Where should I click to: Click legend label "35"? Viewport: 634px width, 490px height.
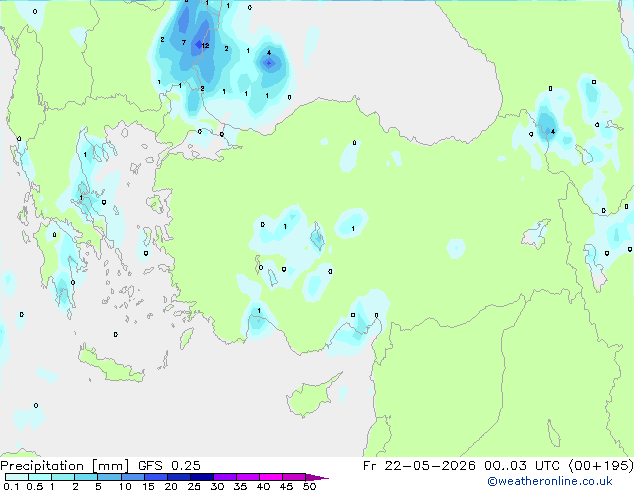coord(241,486)
